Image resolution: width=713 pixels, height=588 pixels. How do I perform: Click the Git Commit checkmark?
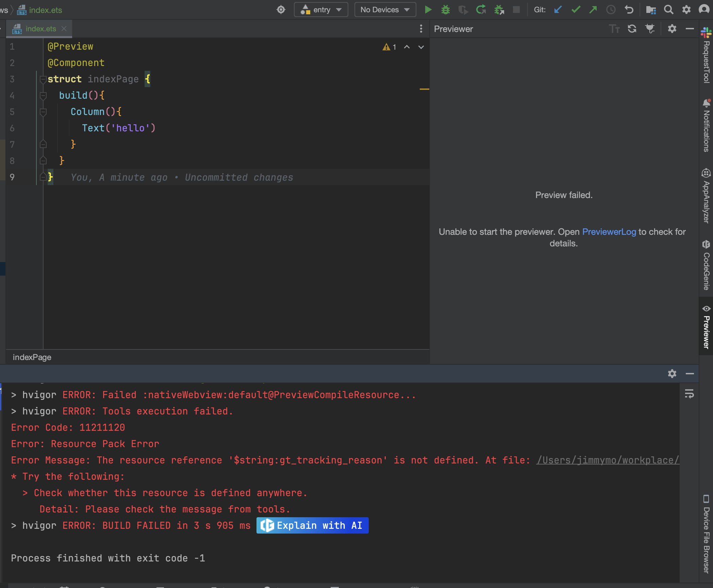tap(576, 10)
